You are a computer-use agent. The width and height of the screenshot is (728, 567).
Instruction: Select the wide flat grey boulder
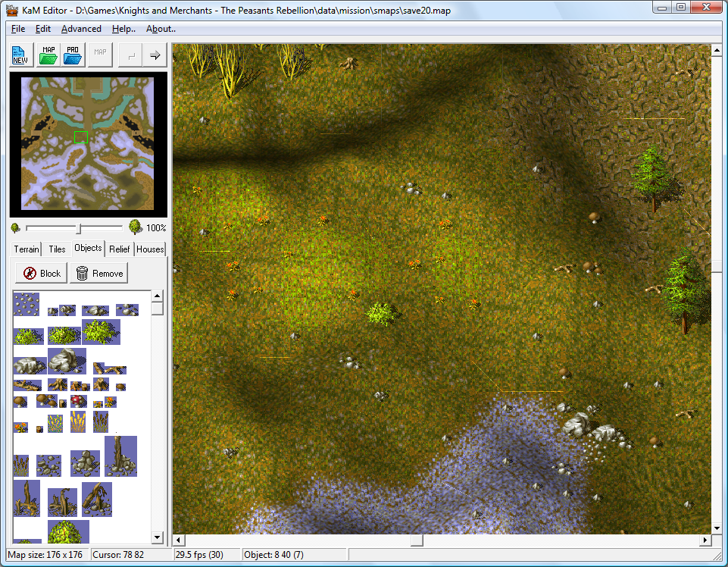click(x=30, y=366)
